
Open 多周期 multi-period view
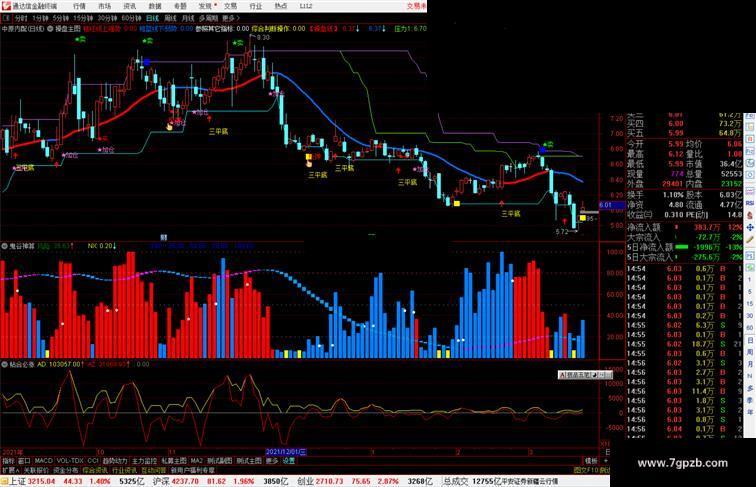[208, 18]
